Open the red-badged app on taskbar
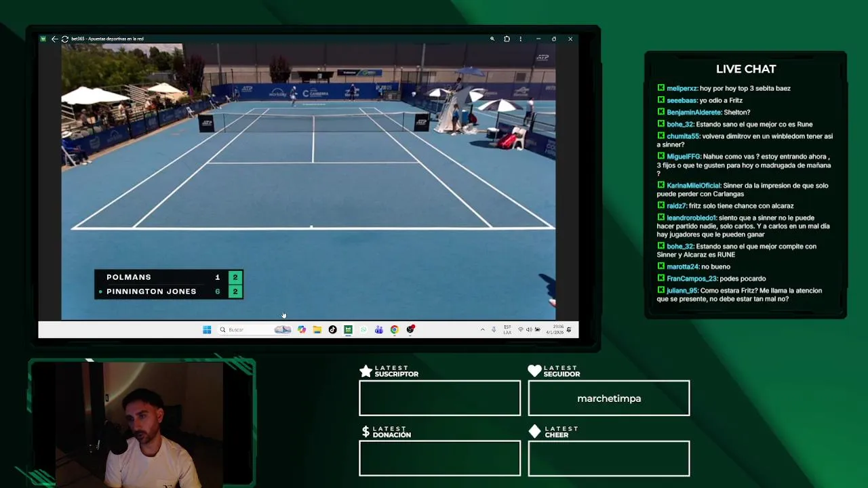 pos(410,329)
